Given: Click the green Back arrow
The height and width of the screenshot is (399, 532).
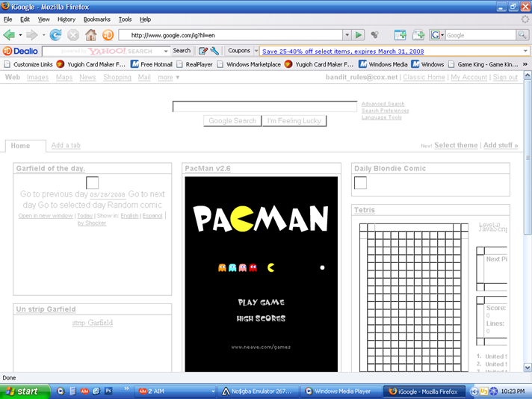Looking at the screenshot, I should 10,35.
